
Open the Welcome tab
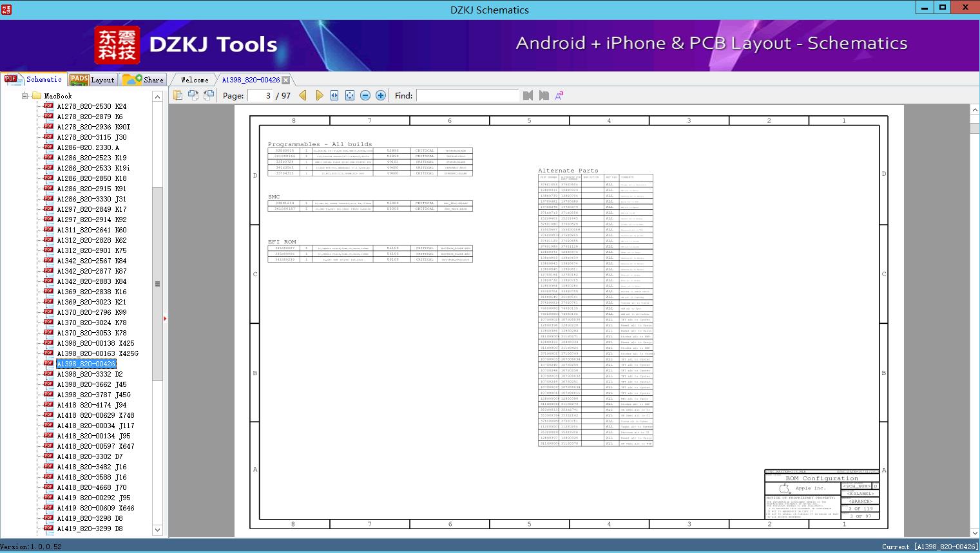point(195,80)
